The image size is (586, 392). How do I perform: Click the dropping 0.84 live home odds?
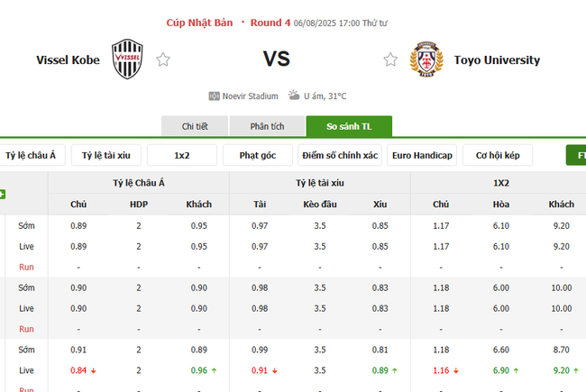click(78, 369)
